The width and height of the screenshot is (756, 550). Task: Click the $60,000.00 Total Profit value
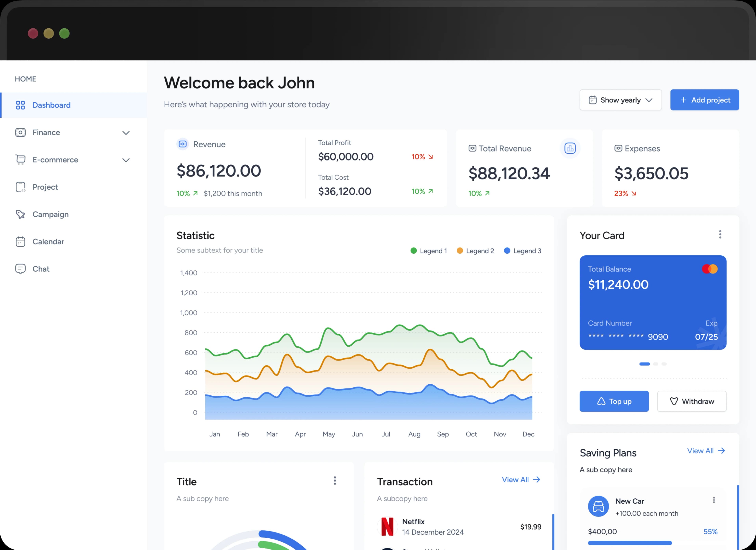(346, 157)
